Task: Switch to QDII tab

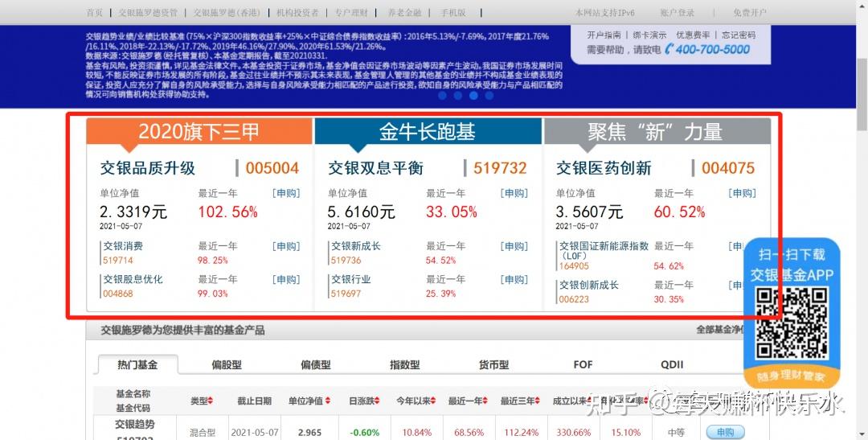Action: coord(672,364)
